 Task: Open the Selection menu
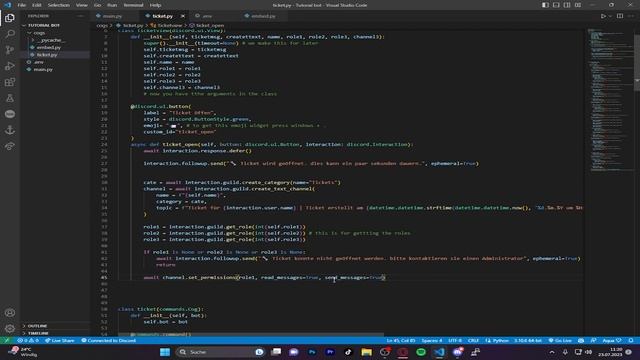59,5
